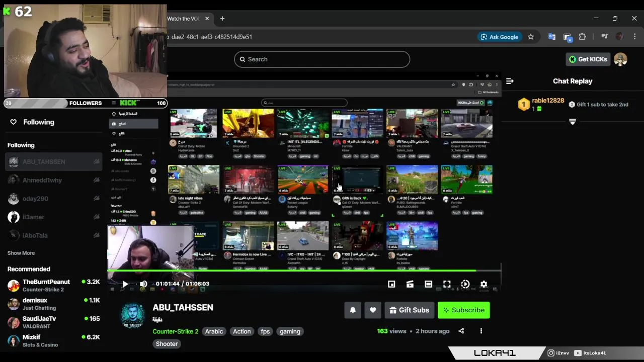Open ABU_TAHSSEN in the Following list
644x362 pixels.
pos(54,162)
